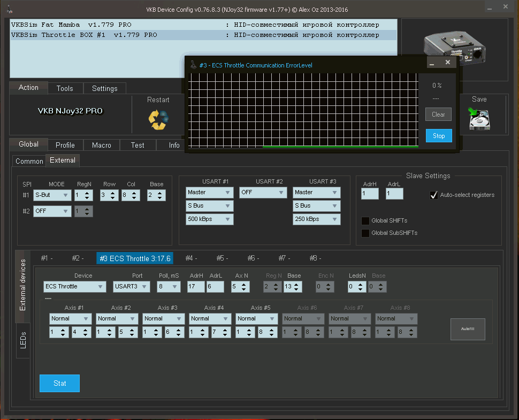Click the Save hard-drive icon
519x420 pixels.
click(479, 119)
